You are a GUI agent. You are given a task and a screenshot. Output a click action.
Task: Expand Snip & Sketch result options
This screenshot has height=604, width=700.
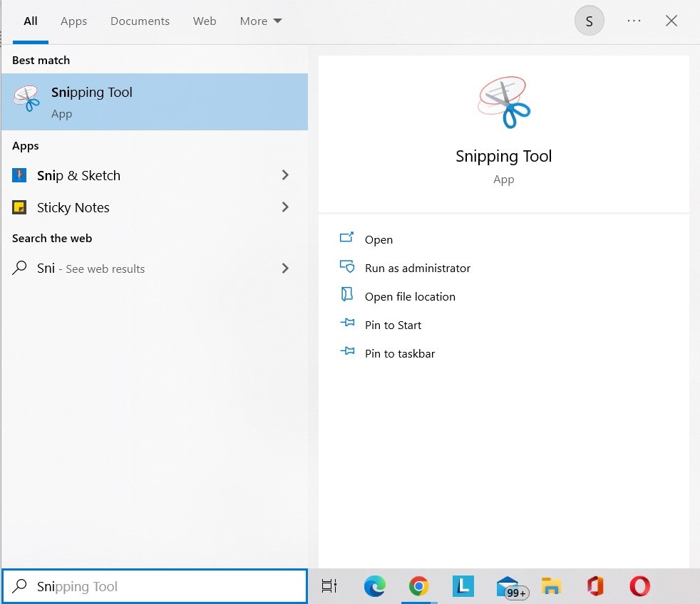pyautogui.click(x=285, y=175)
